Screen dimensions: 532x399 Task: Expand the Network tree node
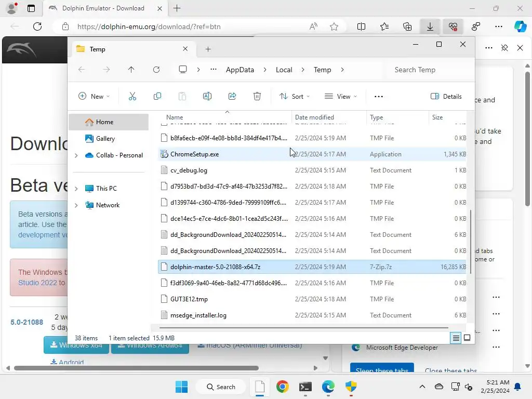click(76, 205)
